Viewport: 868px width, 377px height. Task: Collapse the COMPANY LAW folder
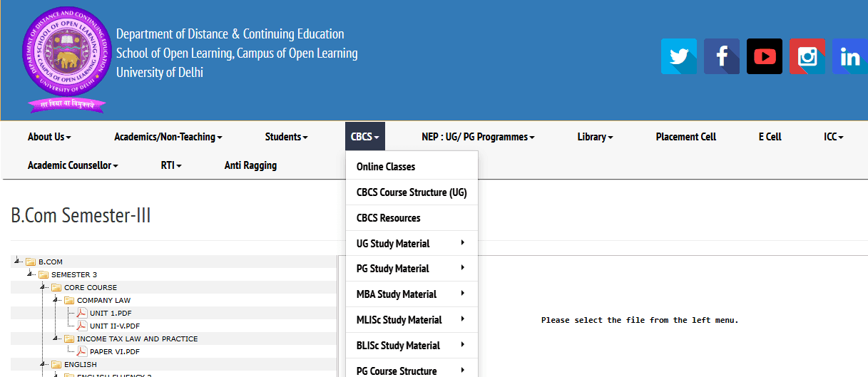(57, 301)
